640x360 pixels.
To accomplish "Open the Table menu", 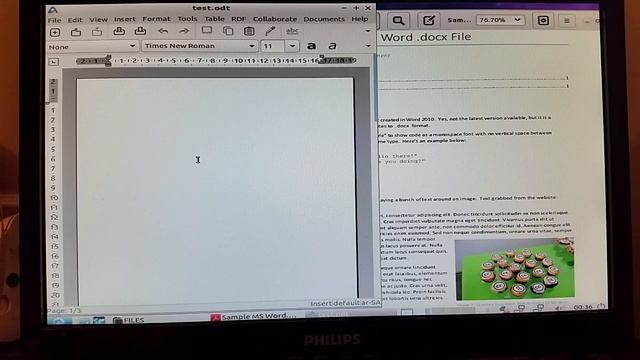I will (x=214, y=19).
